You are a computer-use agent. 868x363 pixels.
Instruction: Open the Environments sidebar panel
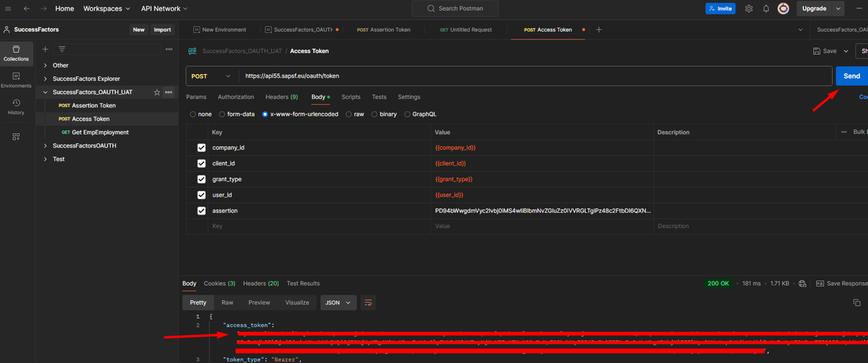16,80
